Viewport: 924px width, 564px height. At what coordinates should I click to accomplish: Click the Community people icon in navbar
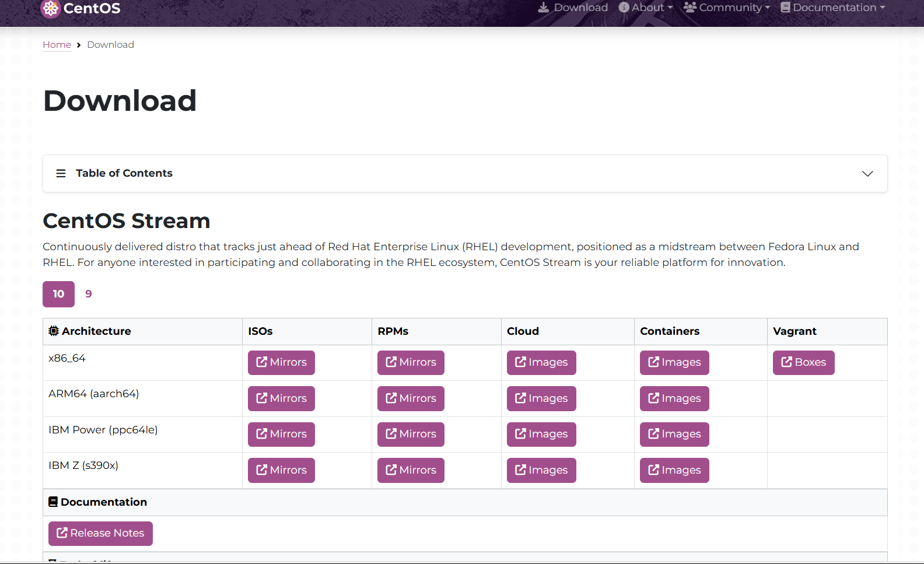click(690, 8)
